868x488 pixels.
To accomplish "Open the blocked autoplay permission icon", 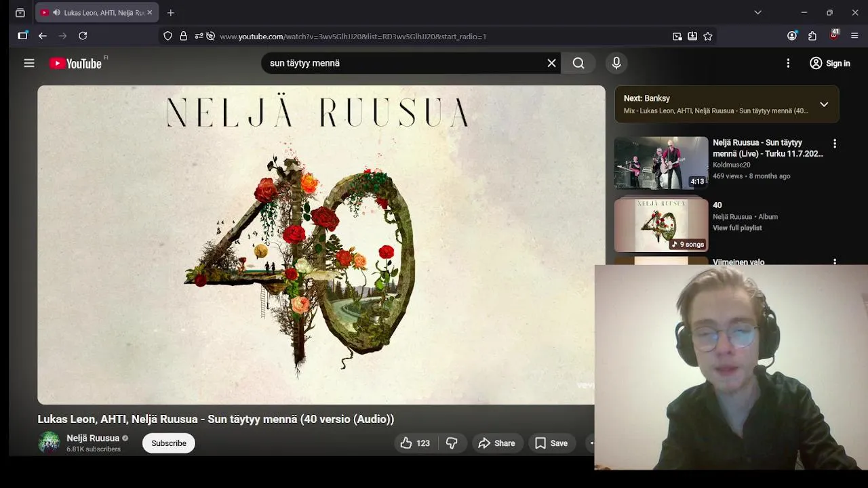I will (210, 36).
